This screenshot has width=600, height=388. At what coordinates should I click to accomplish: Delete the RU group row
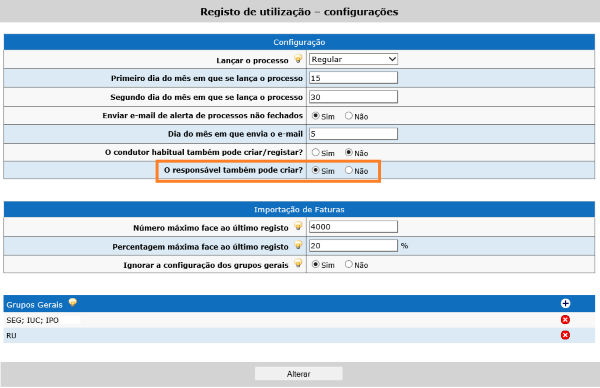(565, 335)
